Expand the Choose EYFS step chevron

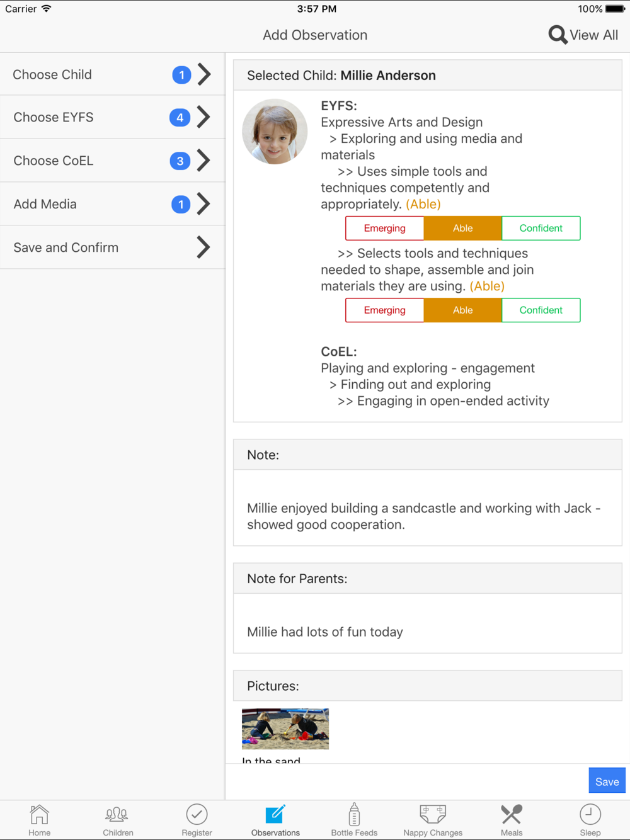(x=203, y=117)
